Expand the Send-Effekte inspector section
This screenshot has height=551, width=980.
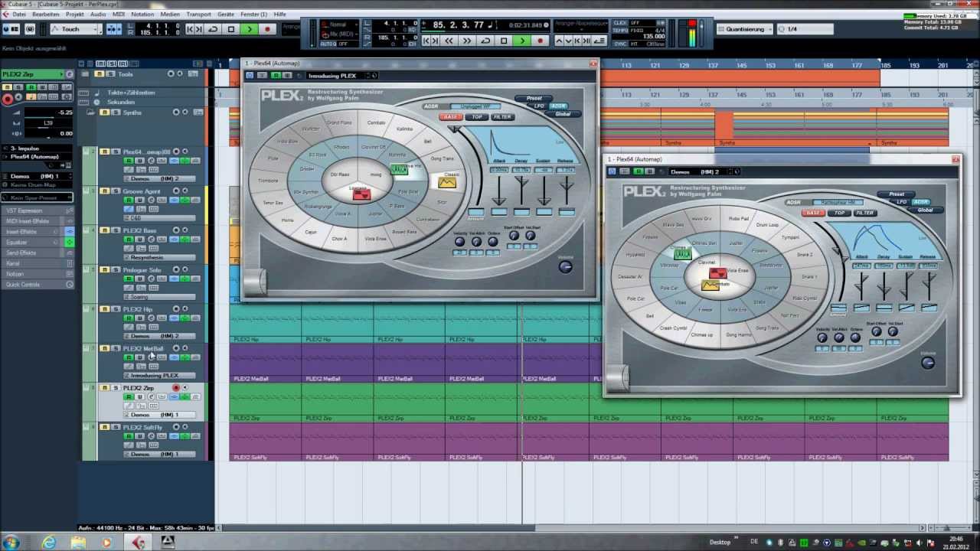tap(38, 253)
